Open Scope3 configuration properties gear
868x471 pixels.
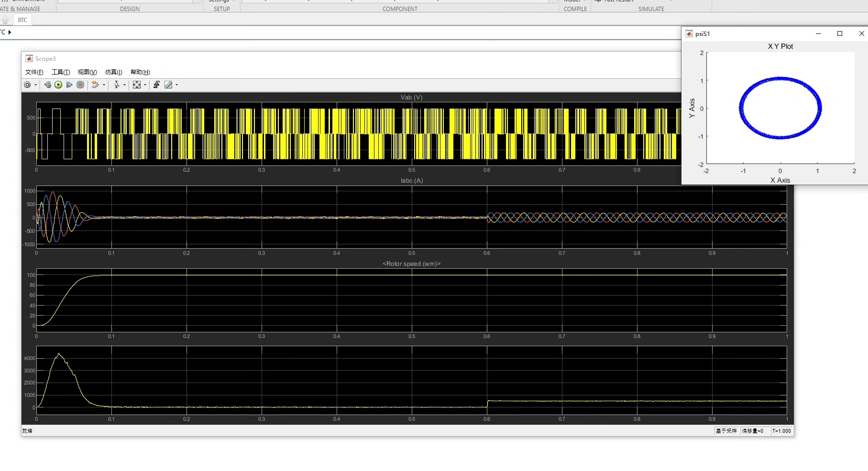click(28, 85)
